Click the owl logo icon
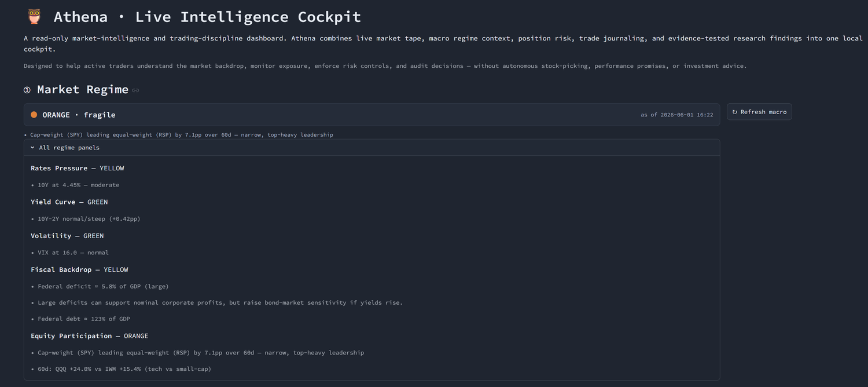 click(34, 17)
